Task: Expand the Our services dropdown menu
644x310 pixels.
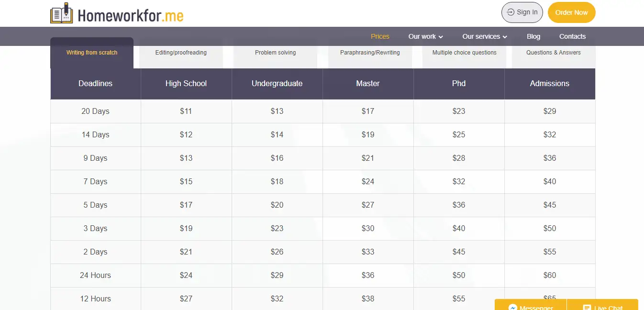Action: click(x=484, y=36)
